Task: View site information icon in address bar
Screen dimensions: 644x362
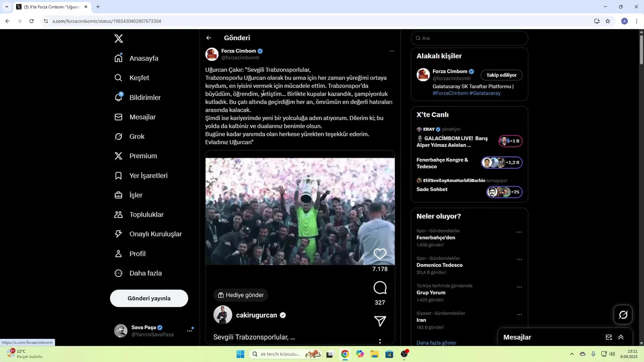Action: click(x=46, y=21)
